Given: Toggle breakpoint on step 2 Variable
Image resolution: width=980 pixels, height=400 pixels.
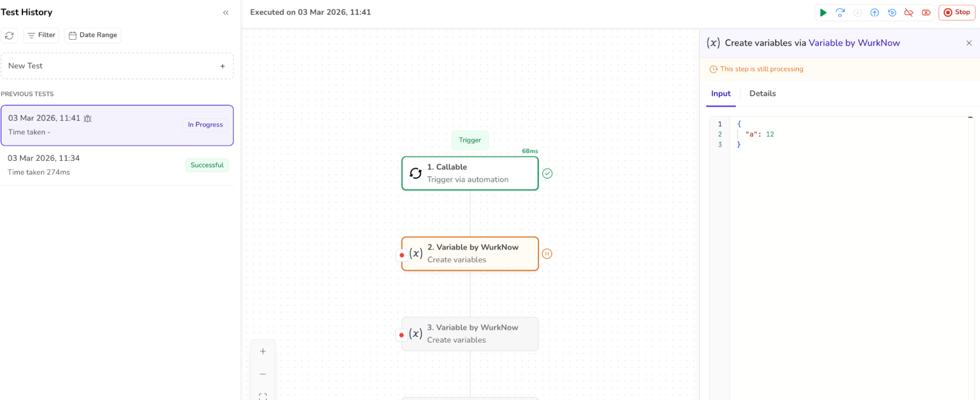Looking at the screenshot, I should coord(402,255).
